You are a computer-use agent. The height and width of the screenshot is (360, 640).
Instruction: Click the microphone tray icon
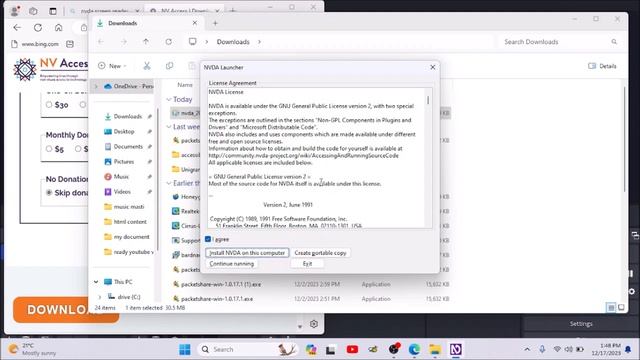[x=542, y=349]
